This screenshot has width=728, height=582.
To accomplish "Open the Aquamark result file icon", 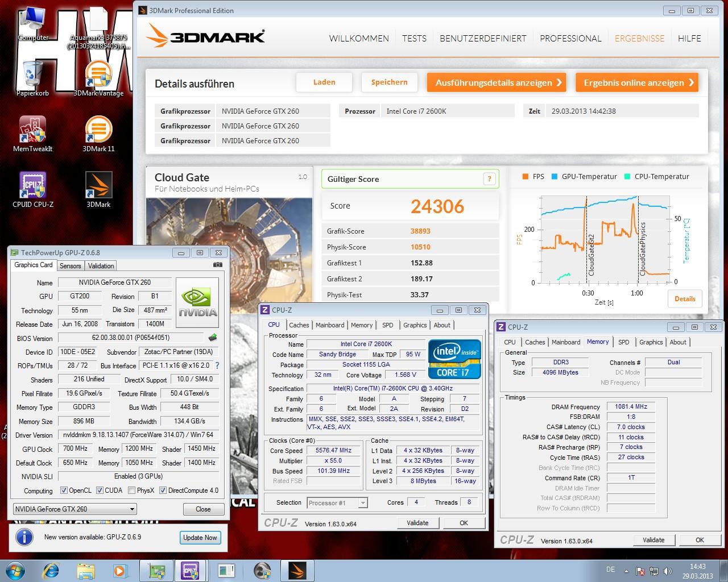I will [98, 27].
